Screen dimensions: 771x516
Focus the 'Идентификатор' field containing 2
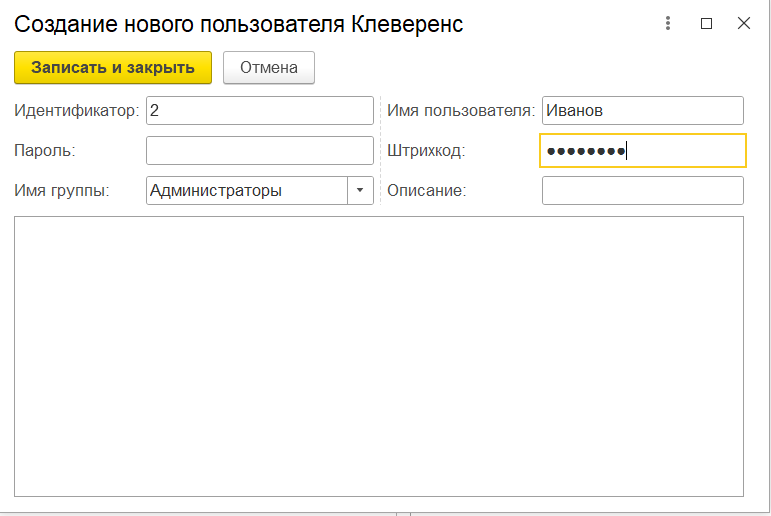click(x=260, y=110)
